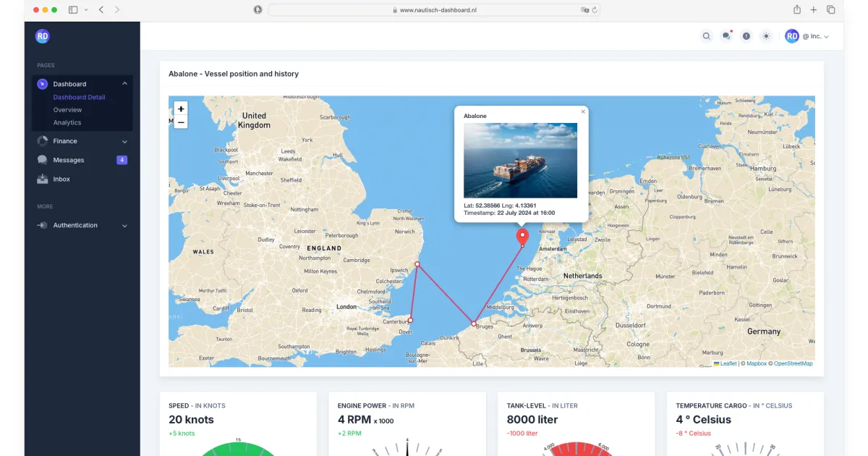This screenshot has height=456, width=868.
Task: Open the Overview page
Action: (69, 110)
